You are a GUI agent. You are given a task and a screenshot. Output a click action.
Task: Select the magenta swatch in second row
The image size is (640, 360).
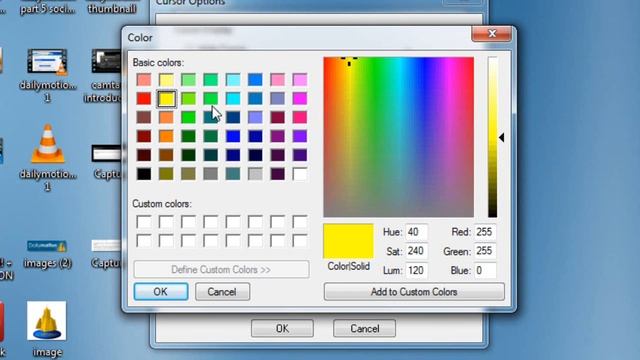pos(300,99)
